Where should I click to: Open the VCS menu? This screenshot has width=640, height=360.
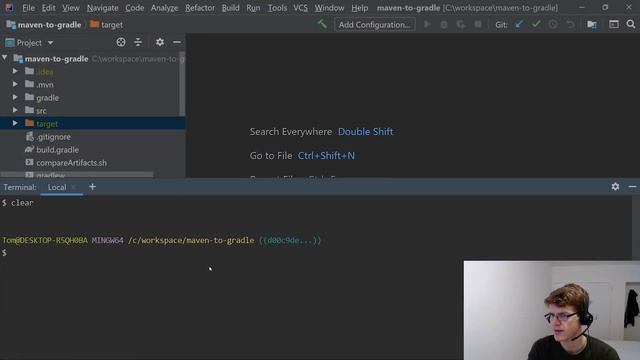coord(300,8)
